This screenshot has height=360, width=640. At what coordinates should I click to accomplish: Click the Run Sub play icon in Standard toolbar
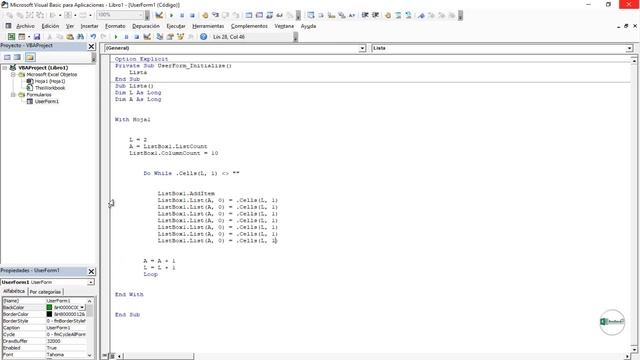click(x=116, y=37)
